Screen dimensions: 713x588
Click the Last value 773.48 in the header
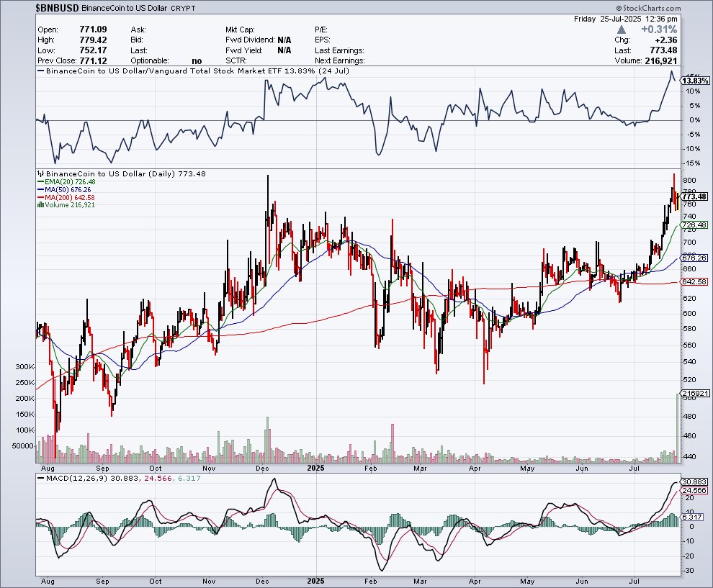click(x=663, y=50)
